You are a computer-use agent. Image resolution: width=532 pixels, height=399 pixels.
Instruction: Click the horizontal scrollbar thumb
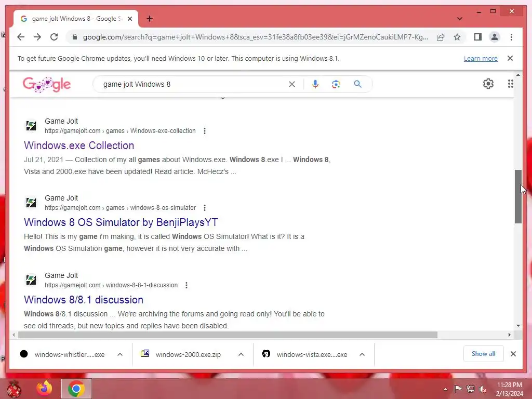click(228, 335)
